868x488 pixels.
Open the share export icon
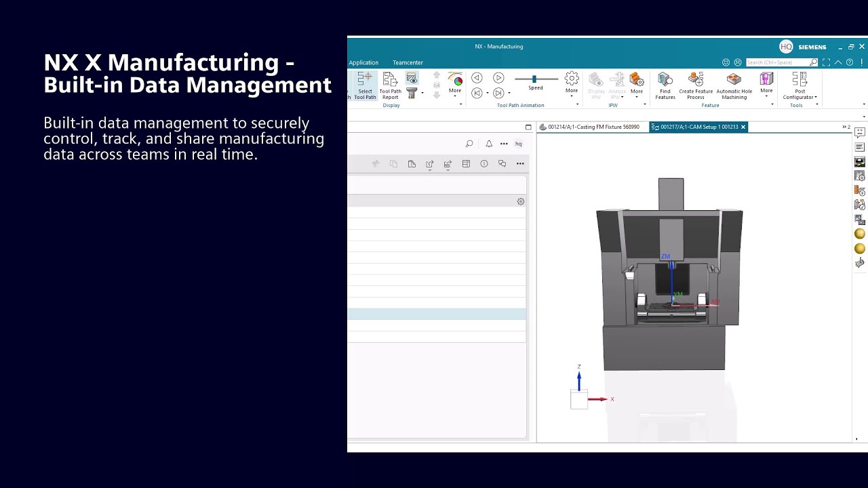(x=430, y=164)
